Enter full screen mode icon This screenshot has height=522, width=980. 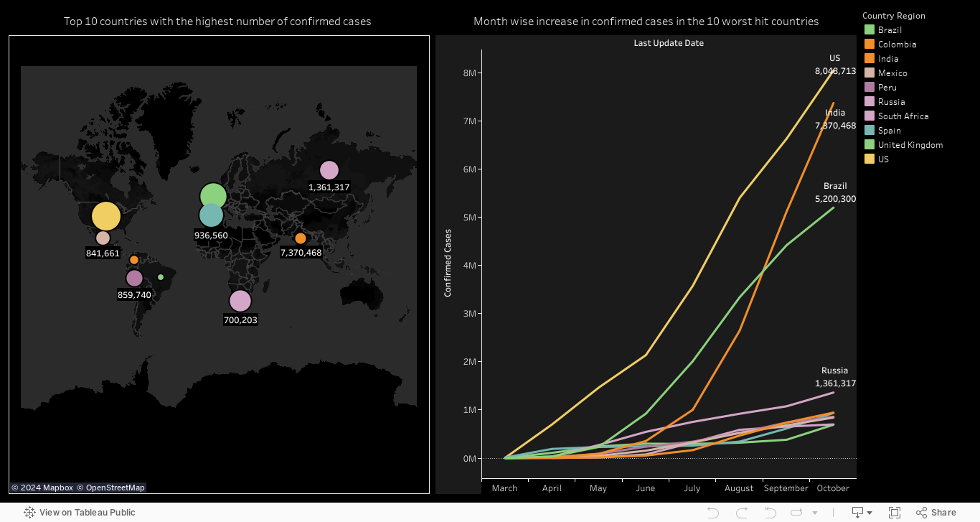[895, 513]
